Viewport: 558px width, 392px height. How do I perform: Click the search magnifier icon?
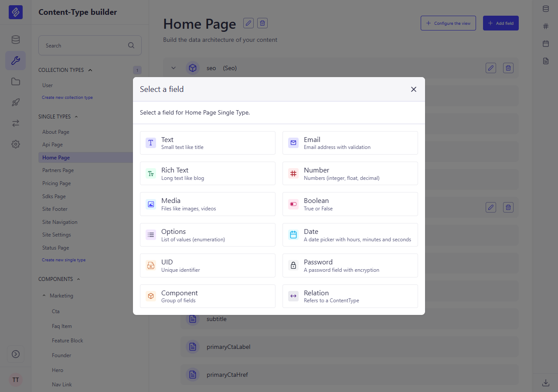click(x=131, y=45)
